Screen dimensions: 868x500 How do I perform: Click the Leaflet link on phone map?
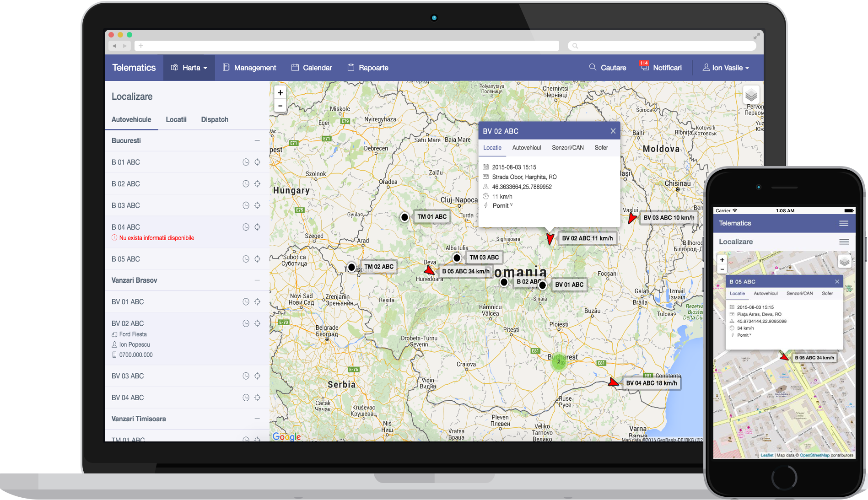(x=767, y=455)
